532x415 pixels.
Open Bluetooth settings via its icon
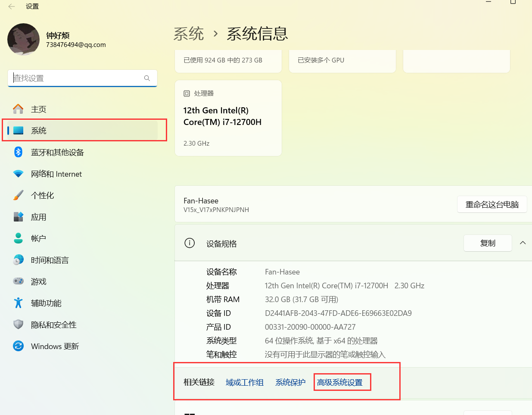point(18,152)
